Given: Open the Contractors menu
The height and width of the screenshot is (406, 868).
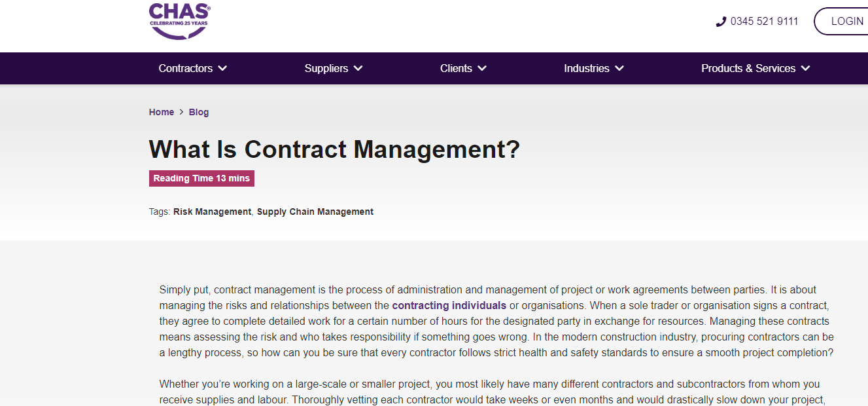Looking at the screenshot, I should pyautogui.click(x=186, y=68).
